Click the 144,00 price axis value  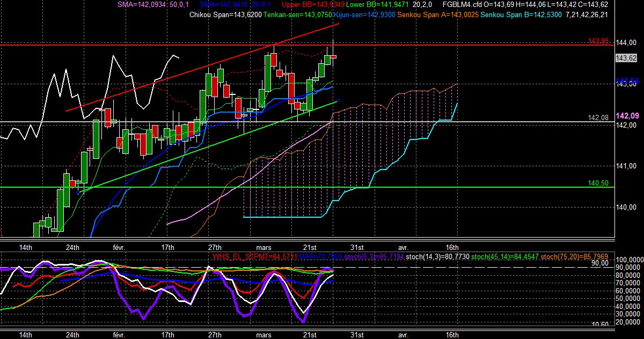click(x=626, y=43)
